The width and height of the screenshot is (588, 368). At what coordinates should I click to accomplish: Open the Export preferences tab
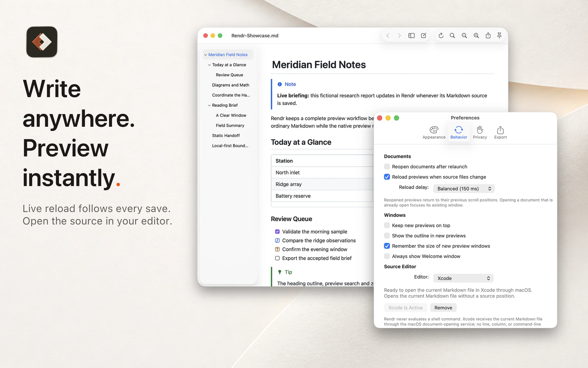click(501, 132)
